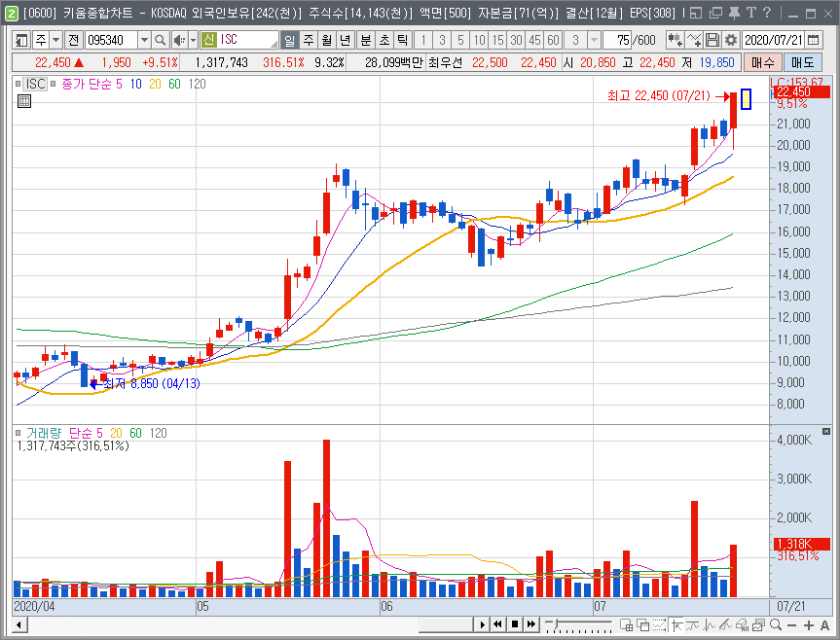The image size is (840, 640).
Task: Select the 60 interval button
Action: pos(554,40)
